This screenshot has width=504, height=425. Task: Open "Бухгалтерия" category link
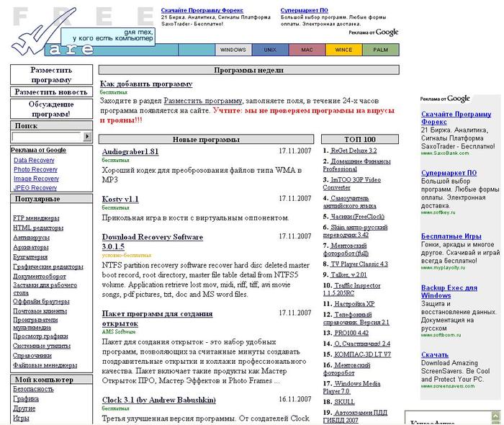pyautogui.click(x=30, y=257)
